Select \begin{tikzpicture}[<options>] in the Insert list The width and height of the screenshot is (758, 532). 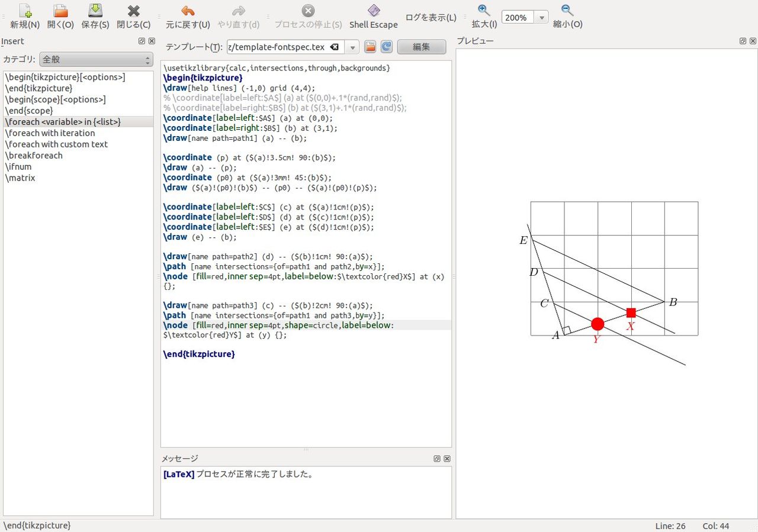click(x=65, y=77)
